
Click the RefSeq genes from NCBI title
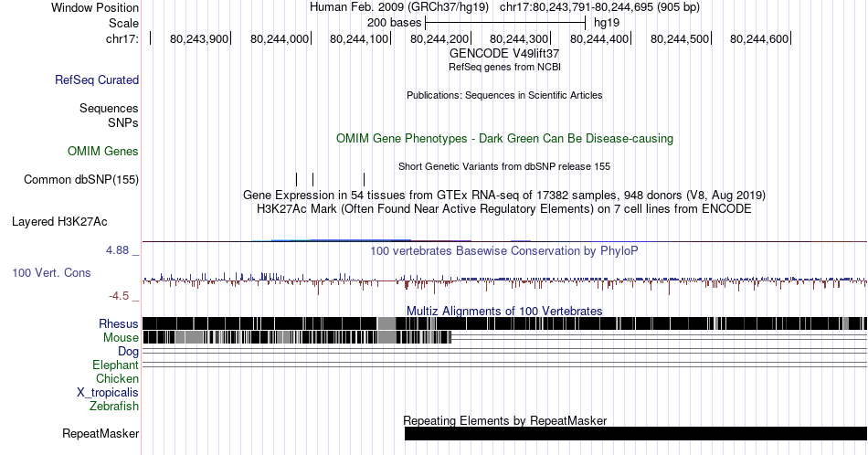pyautogui.click(x=504, y=67)
